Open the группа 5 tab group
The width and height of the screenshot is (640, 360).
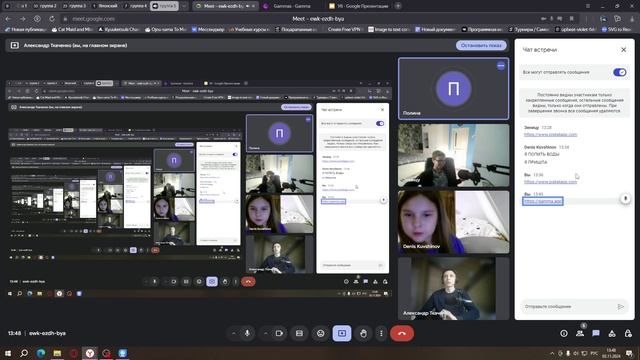164,6
